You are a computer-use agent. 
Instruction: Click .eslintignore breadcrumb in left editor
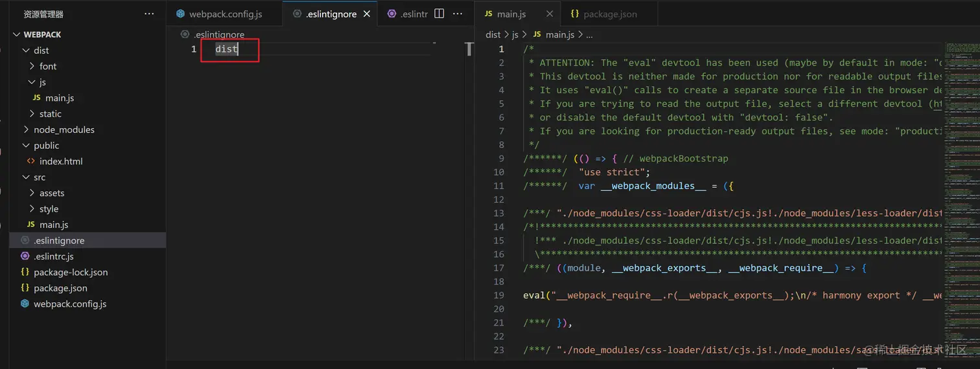point(219,34)
